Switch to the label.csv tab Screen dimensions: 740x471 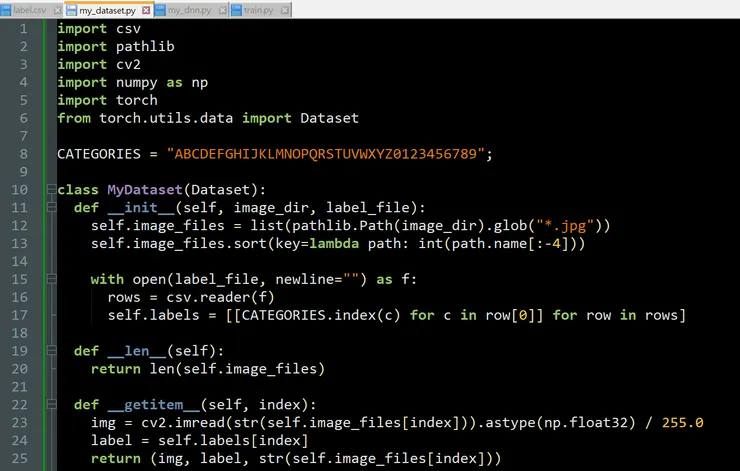31,10
